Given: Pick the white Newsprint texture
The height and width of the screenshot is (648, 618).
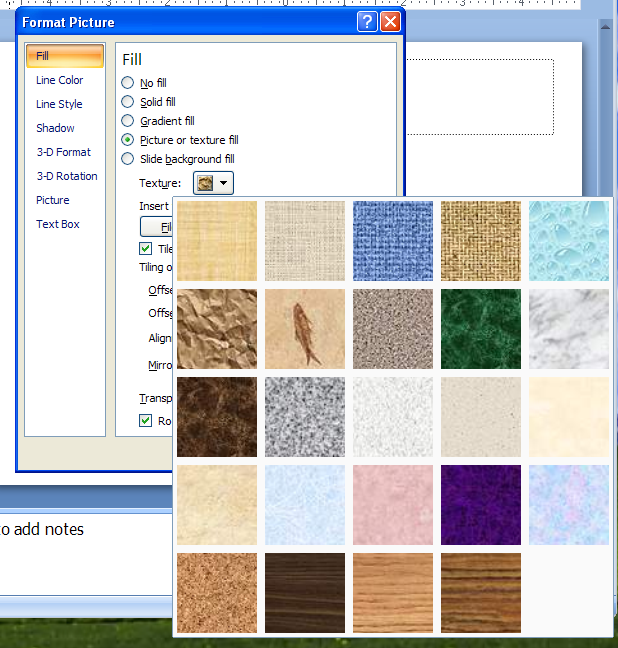Looking at the screenshot, I should tap(393, 417).
